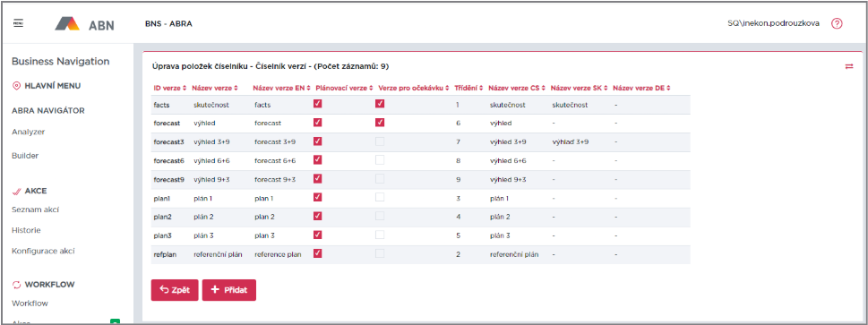Open Builder in the sidebar
The height and width of the screenshot is (325, 868).
[24, 156]
